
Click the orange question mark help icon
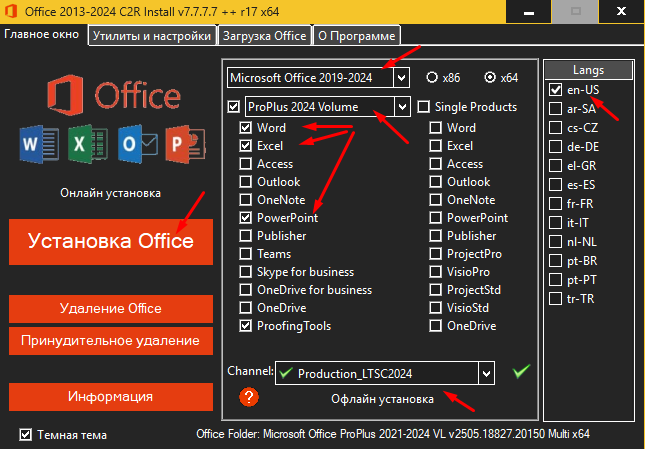[249, 397]
